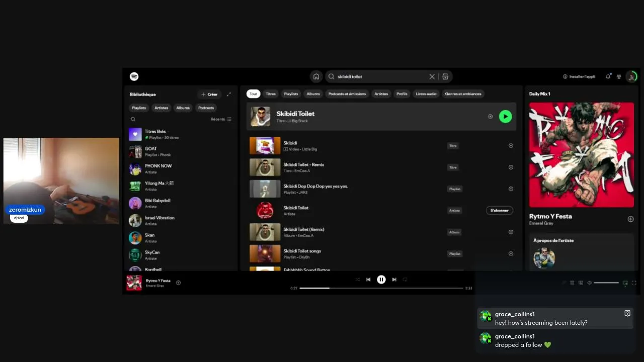Click S'abonner for Skibidi Toilet artist

click(x=500, y=211)
